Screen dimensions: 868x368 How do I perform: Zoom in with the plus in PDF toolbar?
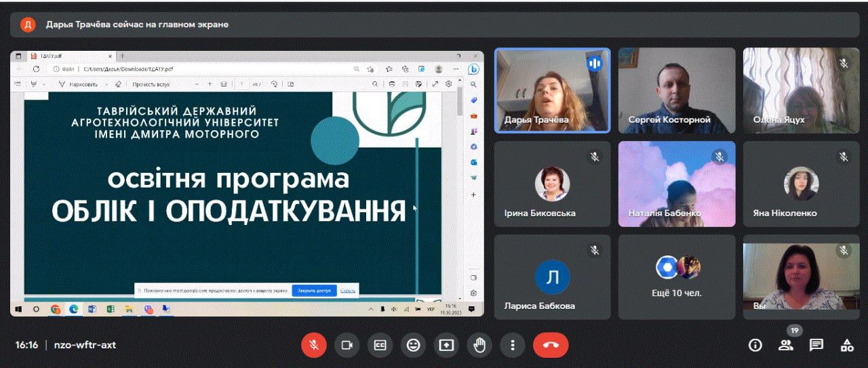[x=211, y=85]
